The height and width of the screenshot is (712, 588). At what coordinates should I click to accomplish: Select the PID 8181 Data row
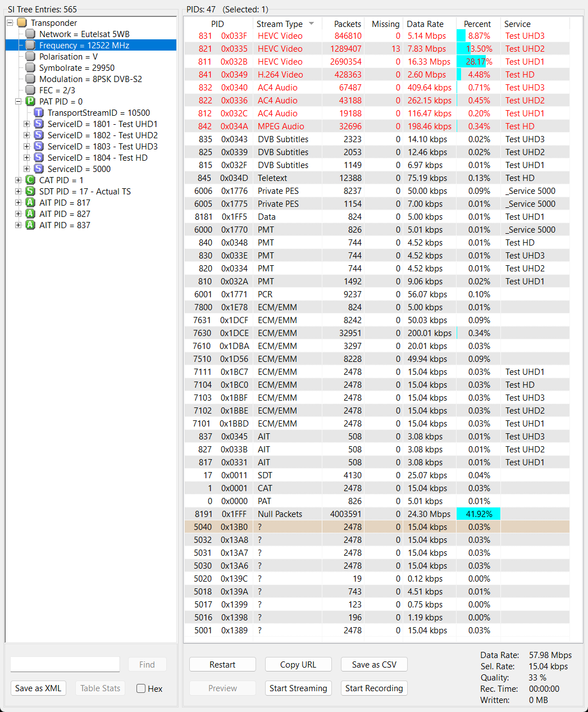377,217
